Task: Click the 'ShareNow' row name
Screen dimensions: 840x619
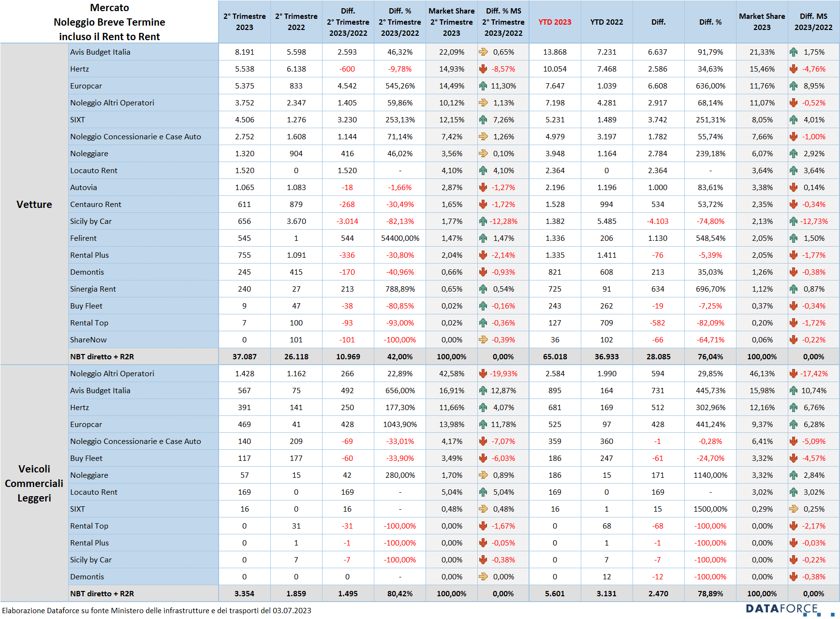Action: click(88, 339)
